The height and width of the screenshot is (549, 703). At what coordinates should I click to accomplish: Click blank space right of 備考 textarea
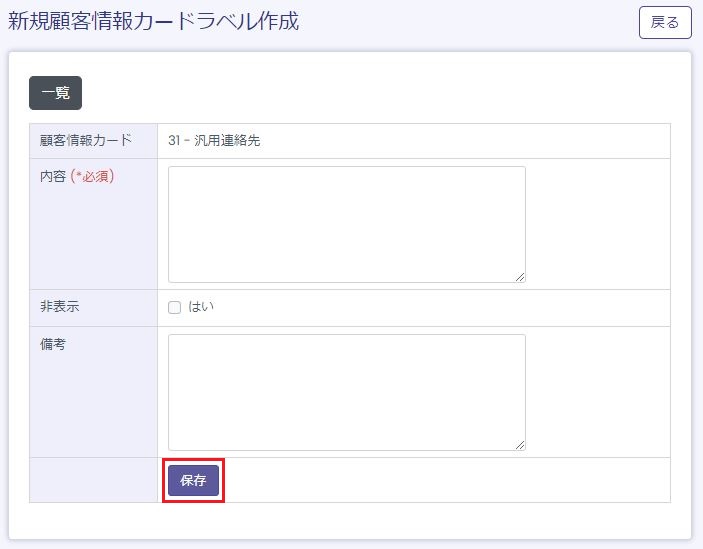[x=597, y=392]
